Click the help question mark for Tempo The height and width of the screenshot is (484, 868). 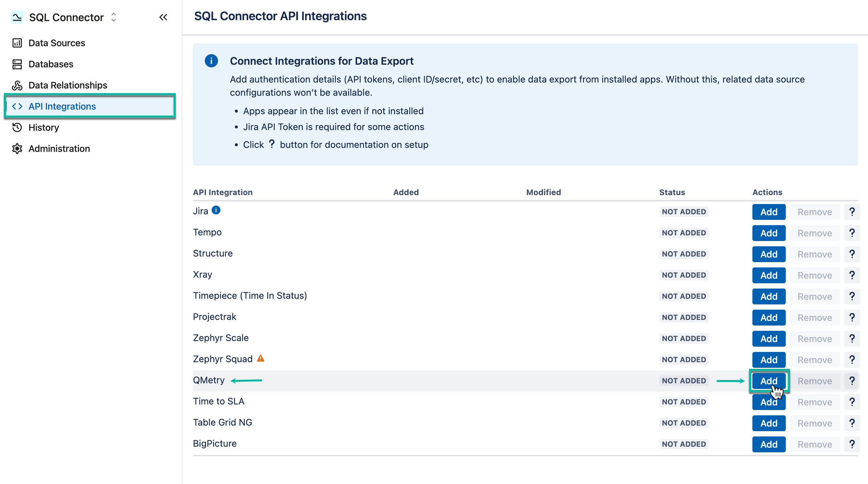coord(852,232)
